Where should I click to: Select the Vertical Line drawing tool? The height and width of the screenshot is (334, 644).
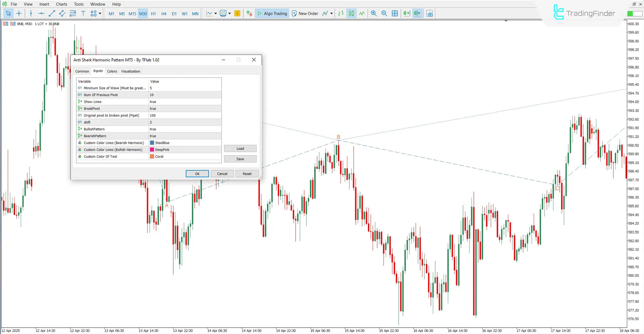click(x=31, y=13)
